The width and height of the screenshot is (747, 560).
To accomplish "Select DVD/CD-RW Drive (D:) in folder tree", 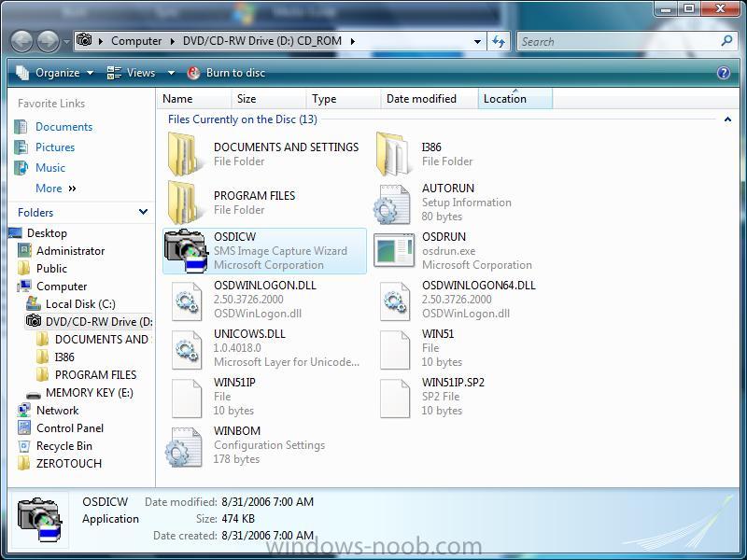I will click(x=99, y=322).
